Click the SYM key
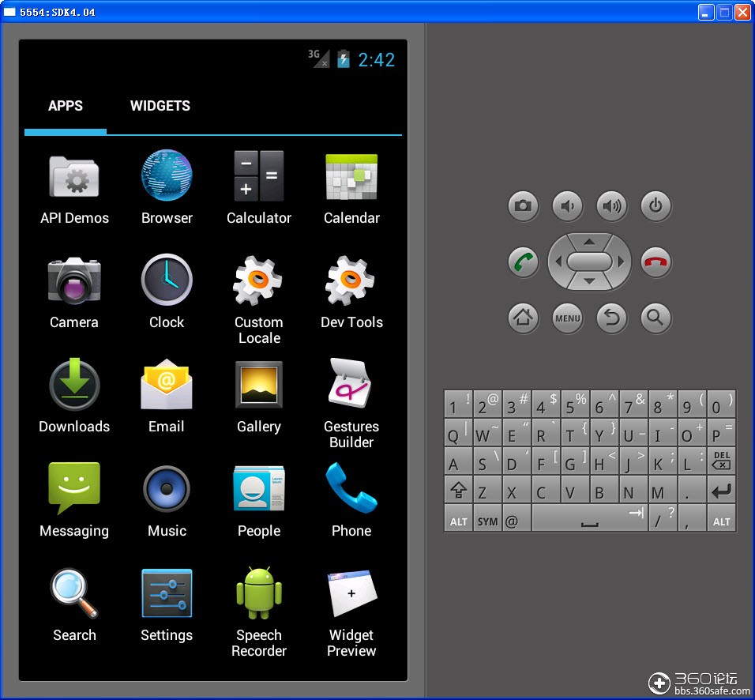755x700 pixels. click(487, 518)
